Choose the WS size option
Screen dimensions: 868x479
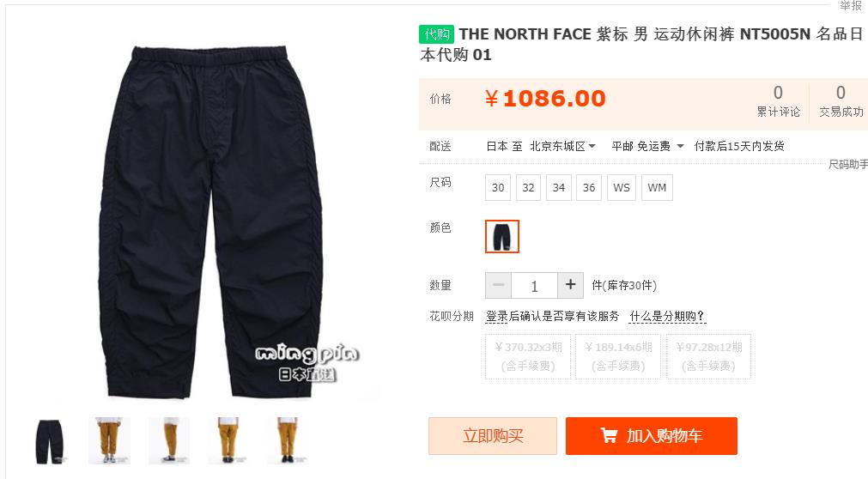point(621,188)
